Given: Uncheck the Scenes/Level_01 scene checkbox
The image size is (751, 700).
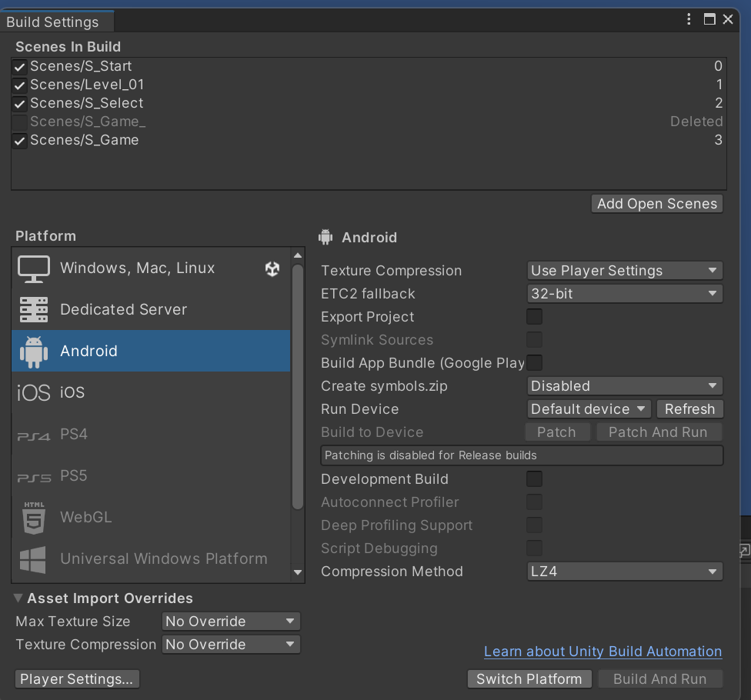Looking at the screenshot, I should tap(20, 85).
